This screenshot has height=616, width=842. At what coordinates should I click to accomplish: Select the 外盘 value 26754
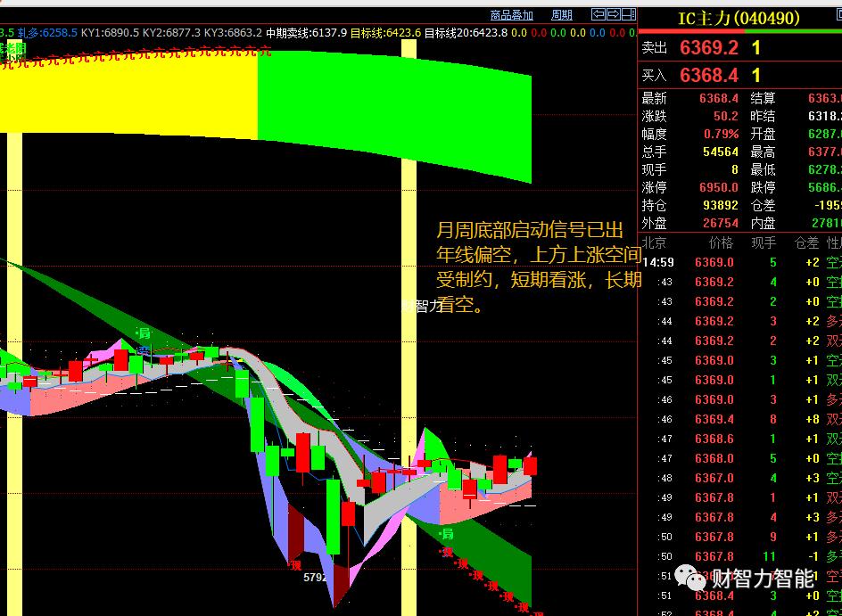(722, 223)
